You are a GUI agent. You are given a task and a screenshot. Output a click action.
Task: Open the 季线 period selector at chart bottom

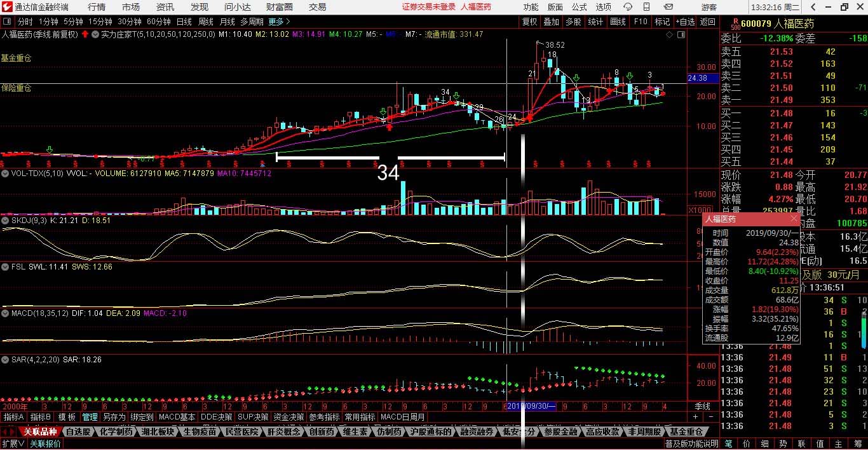(x=702, y=406)
